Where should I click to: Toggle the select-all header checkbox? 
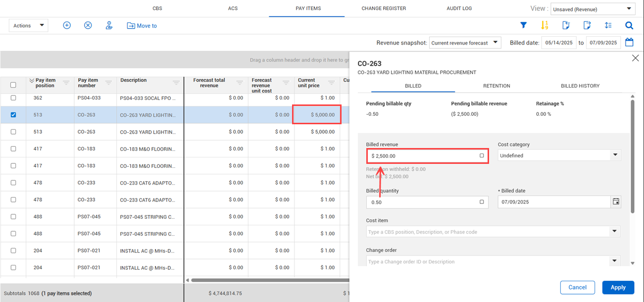click(x=13, y=85)
